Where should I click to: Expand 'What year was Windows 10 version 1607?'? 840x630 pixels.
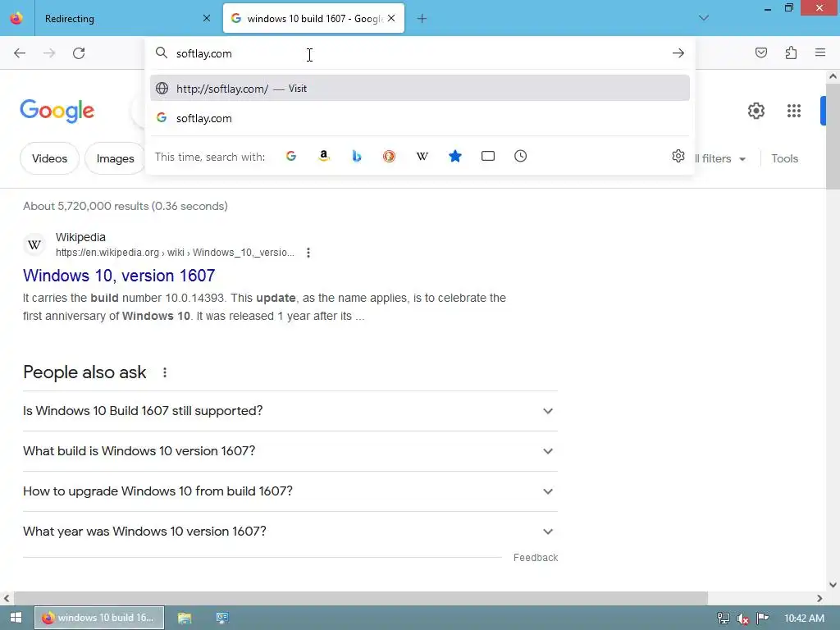(x=290, y=532)
